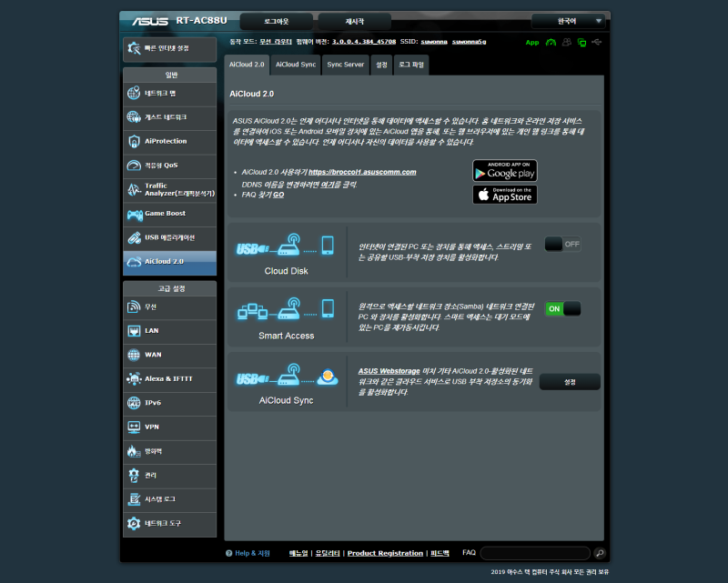The image size is (728, 583).
Task: Open the Product Registration link
Action: 385,553
